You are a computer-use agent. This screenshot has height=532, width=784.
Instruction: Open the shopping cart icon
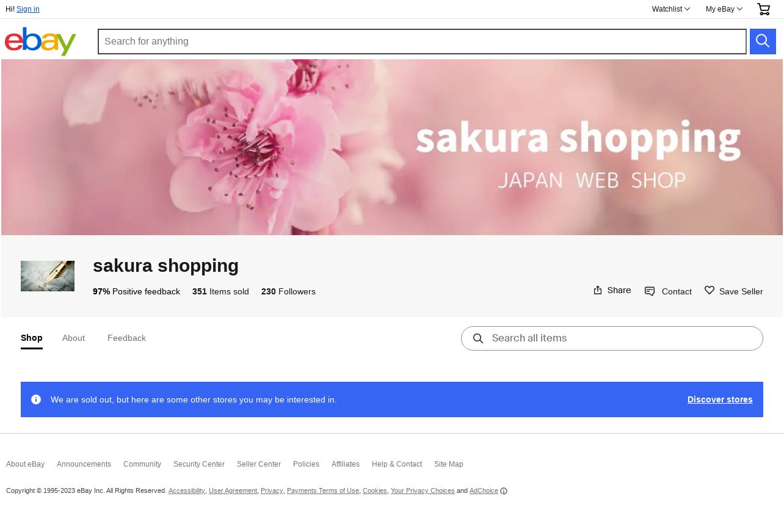pos(763,9)
